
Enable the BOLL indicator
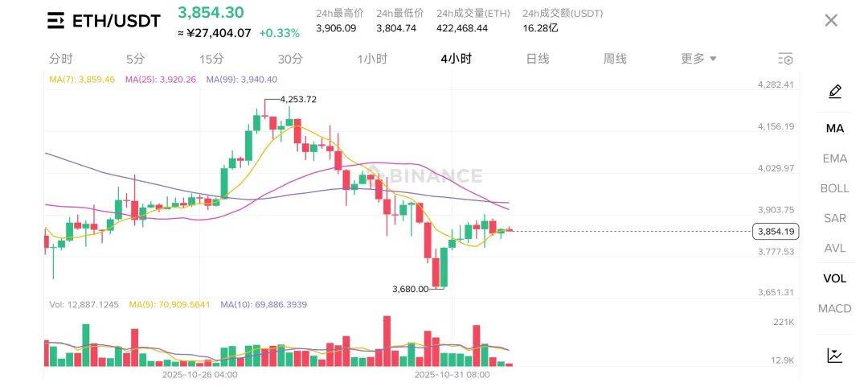(x=834, y=188)
